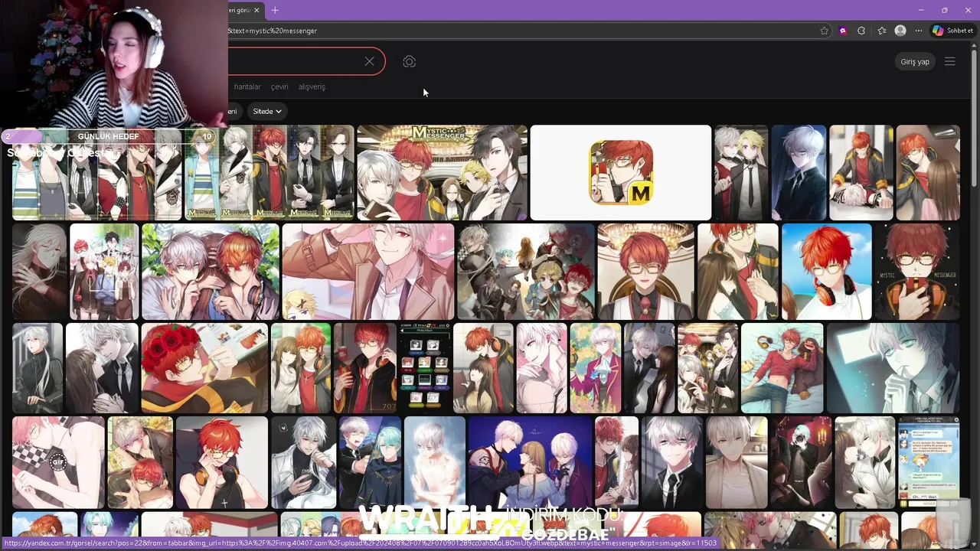The image size is (980, 551).
Task: Focus the browser address bar URL
Action: [521, 31]
